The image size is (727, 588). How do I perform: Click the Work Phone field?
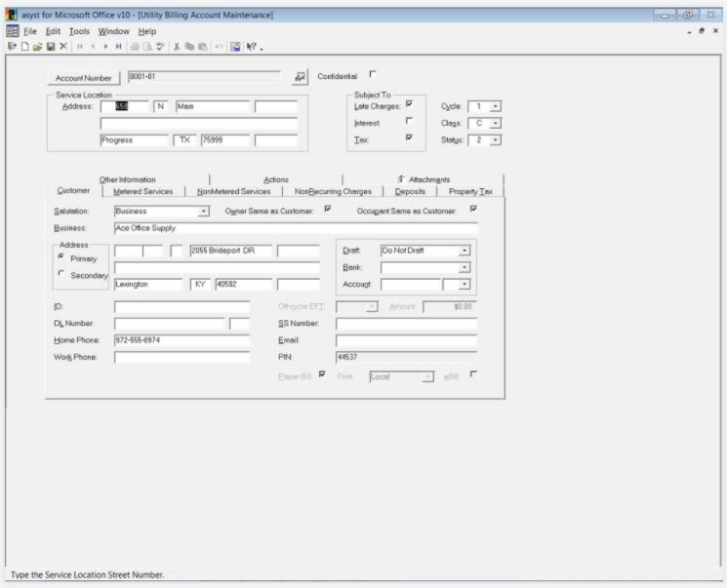[x=182, y=357]
